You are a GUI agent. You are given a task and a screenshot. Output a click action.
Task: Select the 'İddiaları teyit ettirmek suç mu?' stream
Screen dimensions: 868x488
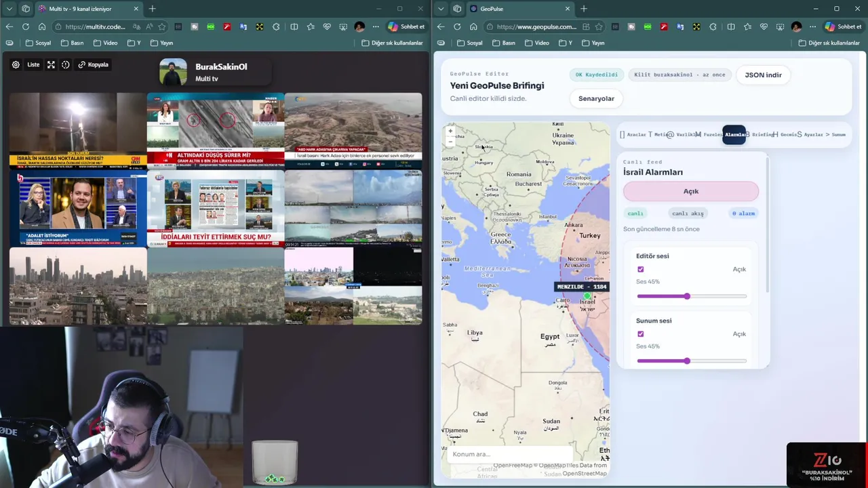click(x=216, y=208)
